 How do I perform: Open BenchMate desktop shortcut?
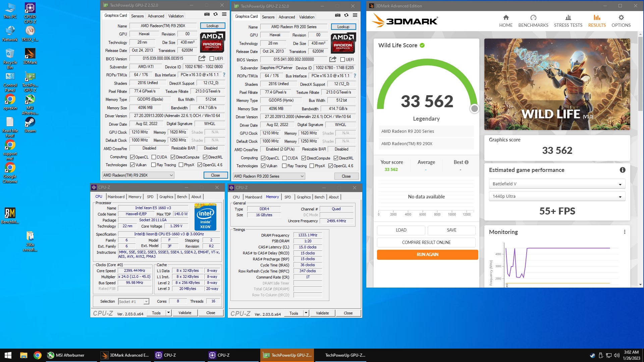10,216
